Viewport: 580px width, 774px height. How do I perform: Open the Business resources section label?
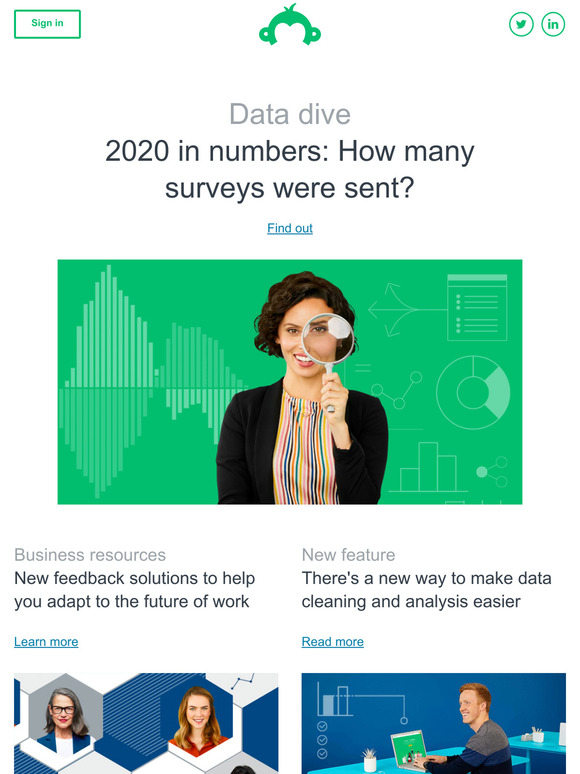[x=90, y=555]
